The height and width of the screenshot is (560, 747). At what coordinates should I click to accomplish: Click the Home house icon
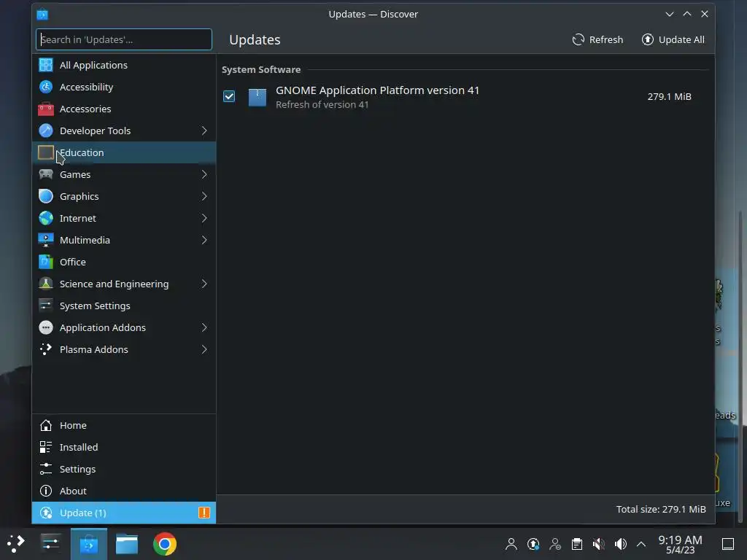click(46, 425)
